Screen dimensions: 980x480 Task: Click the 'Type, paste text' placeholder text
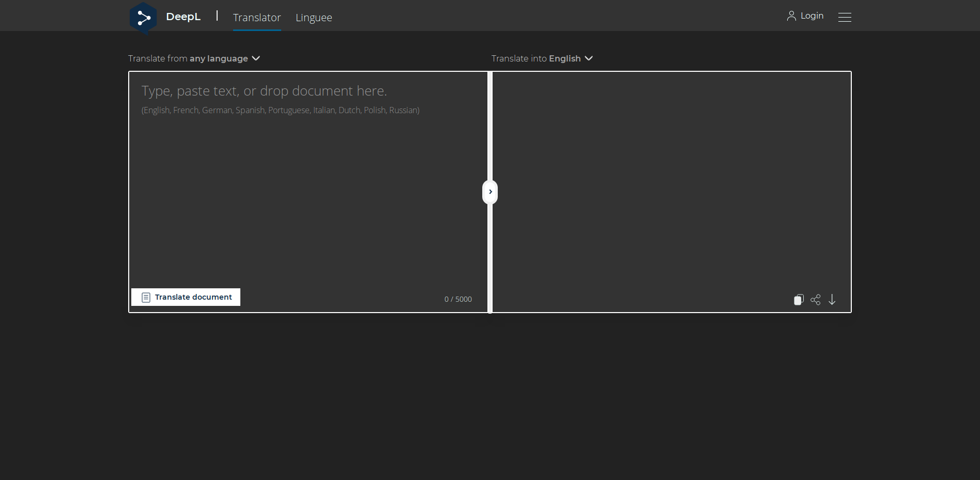point(264,91)
